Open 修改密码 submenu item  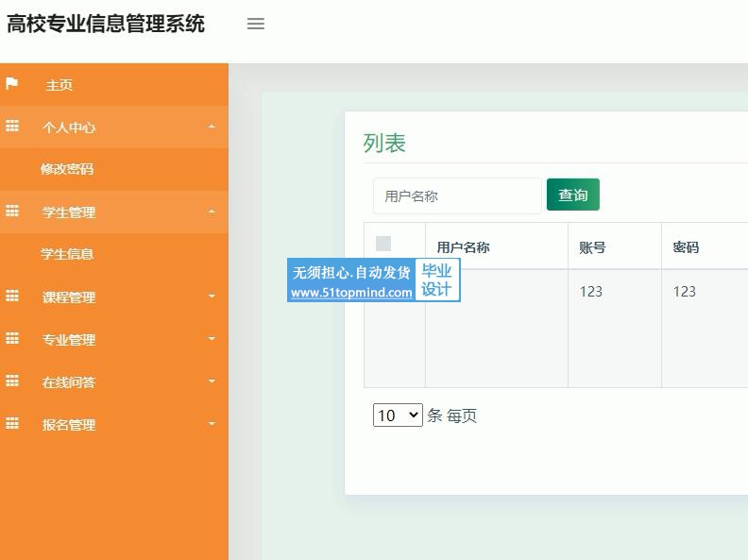[x=67, y=169]
